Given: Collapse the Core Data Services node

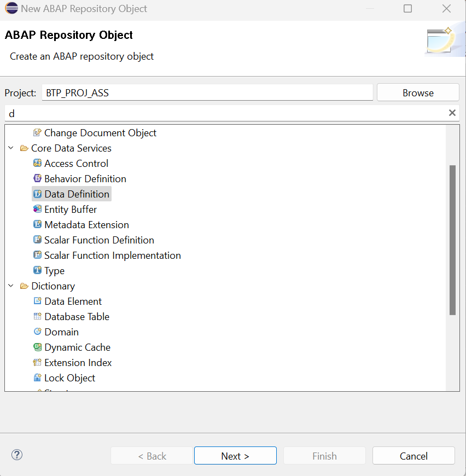Looking at the screenshot, I should [11, 148].
